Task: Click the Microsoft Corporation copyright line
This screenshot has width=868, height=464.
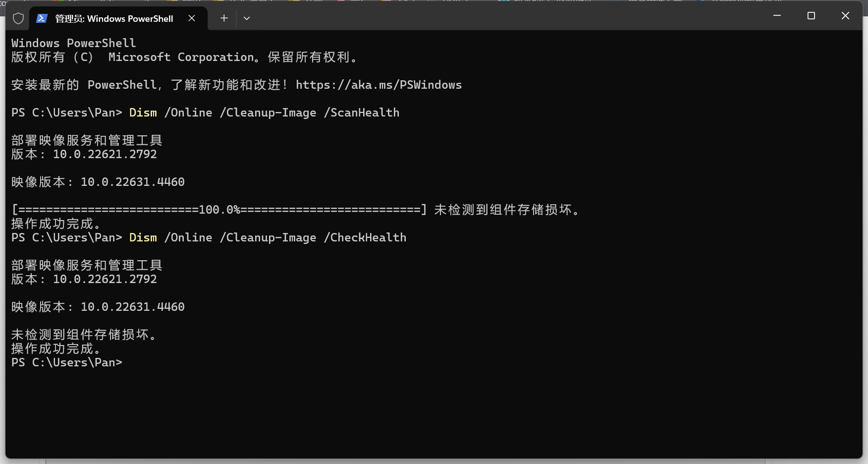Action: [x=184, y=57]
